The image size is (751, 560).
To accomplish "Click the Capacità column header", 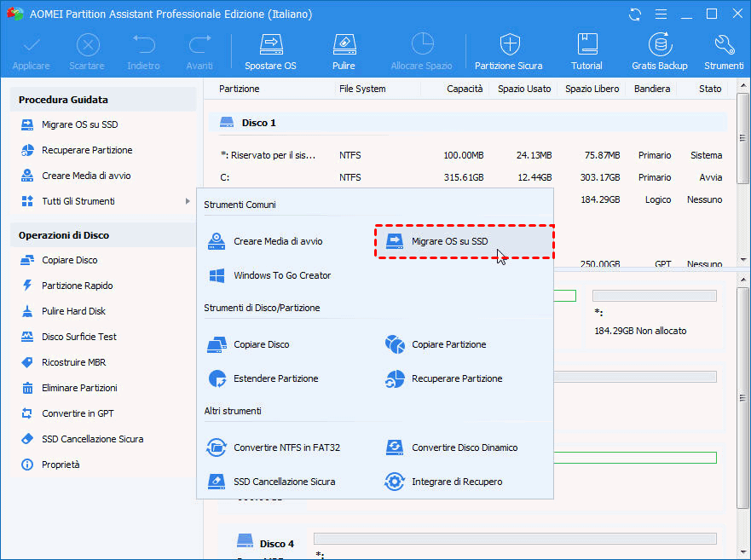I will click(465, 89).
